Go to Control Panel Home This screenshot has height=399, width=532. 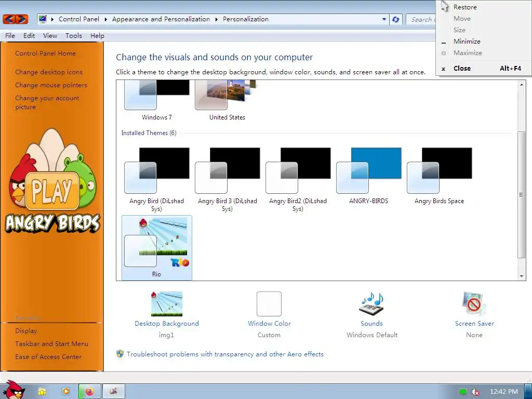(46, 54)
